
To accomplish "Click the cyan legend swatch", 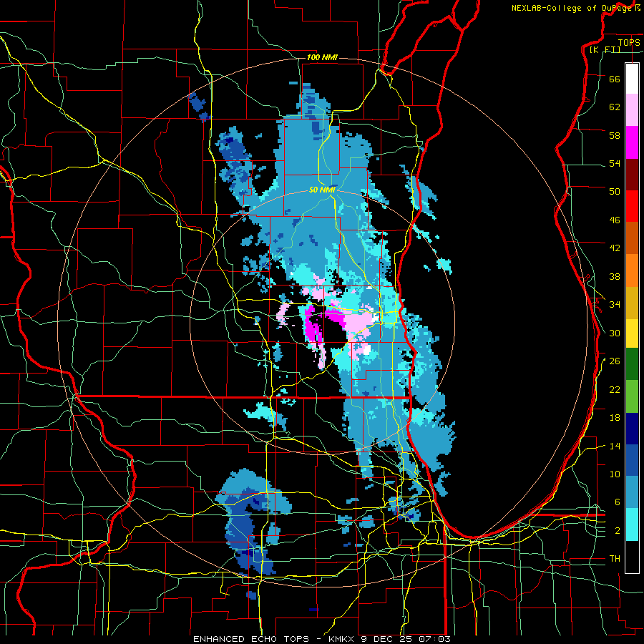I will pos(632,525).
